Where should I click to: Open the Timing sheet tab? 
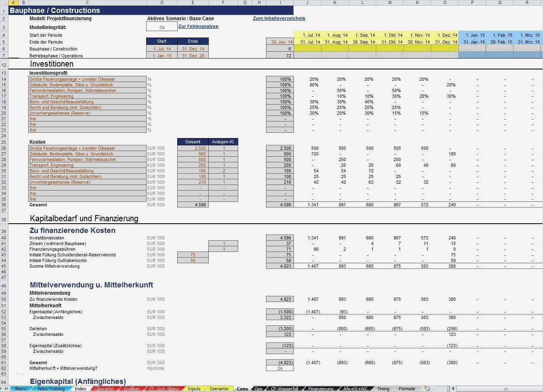(383, 388)
